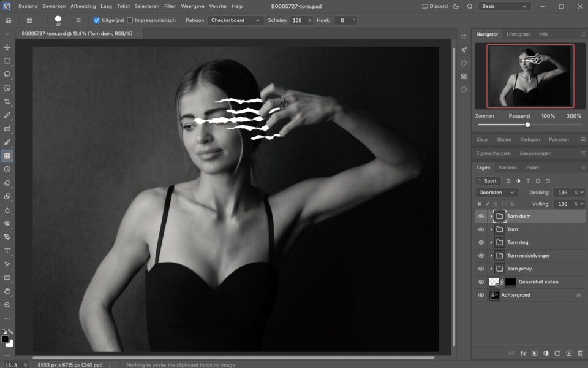Swap foreground and background colors
This screenshot has width=588, height=368.
click(10, 332)
